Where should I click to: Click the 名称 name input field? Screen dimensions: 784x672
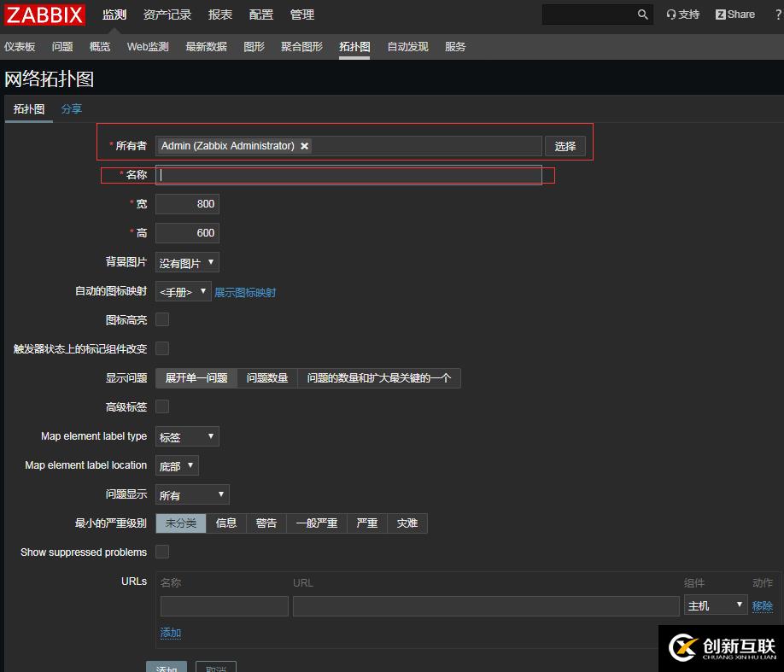coord(348,175)
